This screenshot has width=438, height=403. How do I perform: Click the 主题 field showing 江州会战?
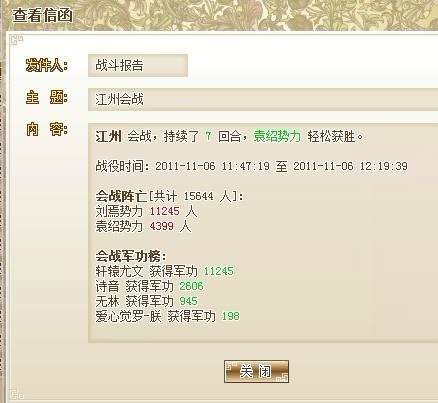(263, 99)
